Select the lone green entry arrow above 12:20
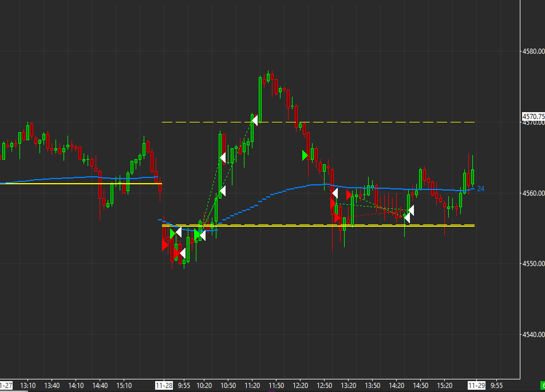545x392 pixels. point(305,155)
